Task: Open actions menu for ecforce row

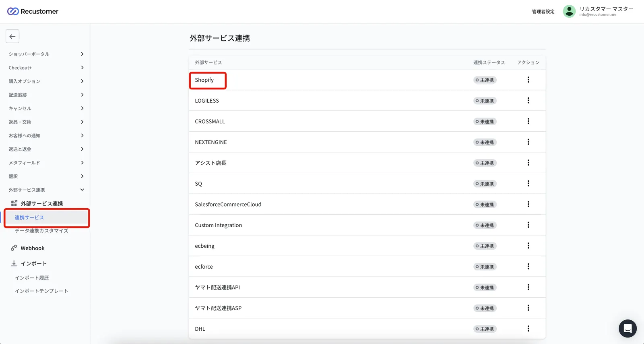Action: 528,266
